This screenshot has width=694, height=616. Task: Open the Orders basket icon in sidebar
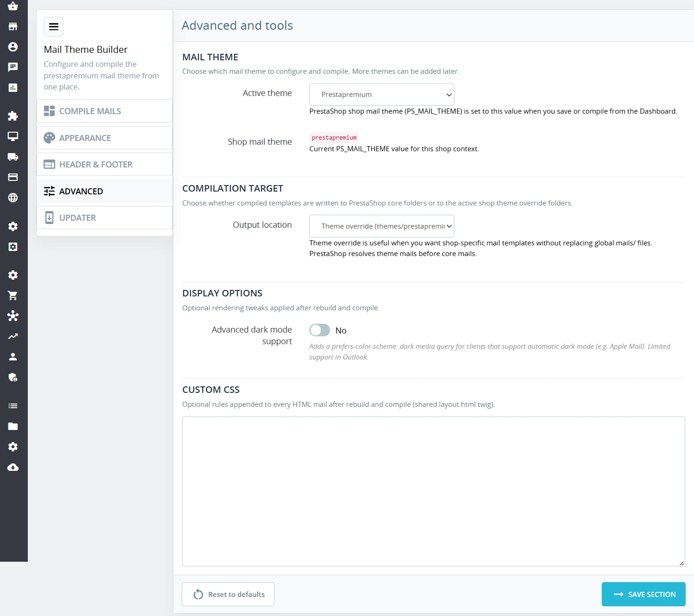tap(13, 6)
